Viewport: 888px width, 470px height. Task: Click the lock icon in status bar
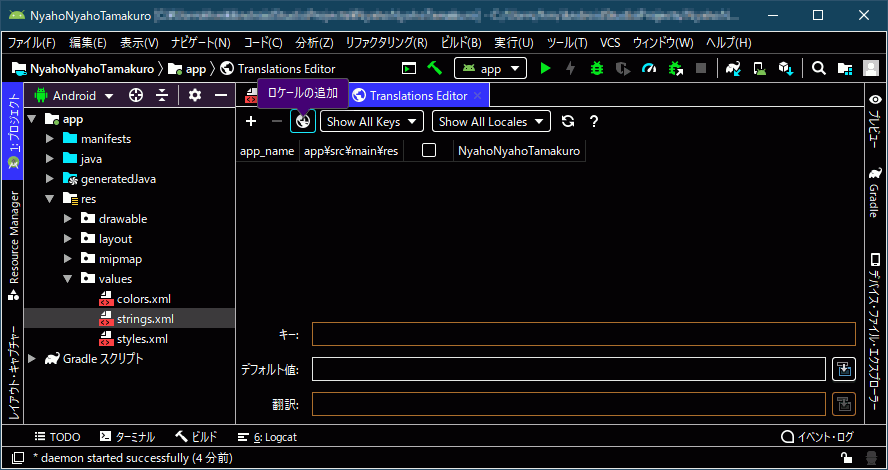point(846,458)
